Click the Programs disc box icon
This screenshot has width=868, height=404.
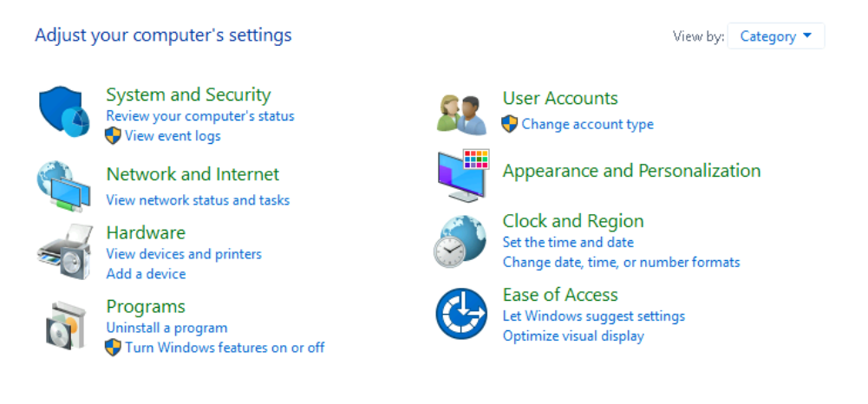coord(64,325)
